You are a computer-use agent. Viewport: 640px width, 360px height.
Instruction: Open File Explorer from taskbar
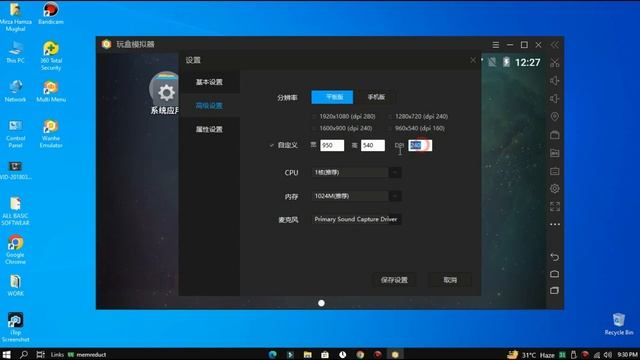pyautogui.click(x=308, y=354)
